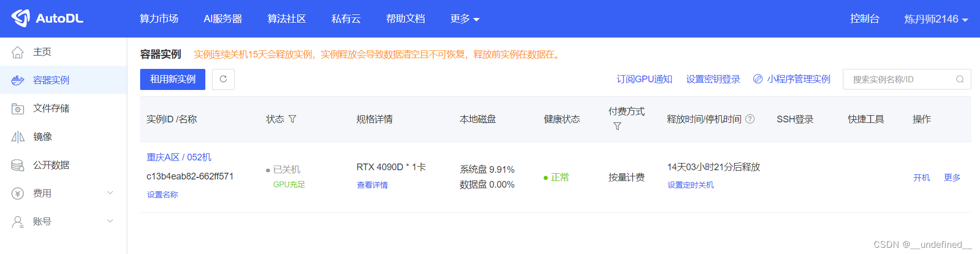Screen dimensions: 980x254
Task: Select 容器实例 in the sidebar
Action: point(63,80)
